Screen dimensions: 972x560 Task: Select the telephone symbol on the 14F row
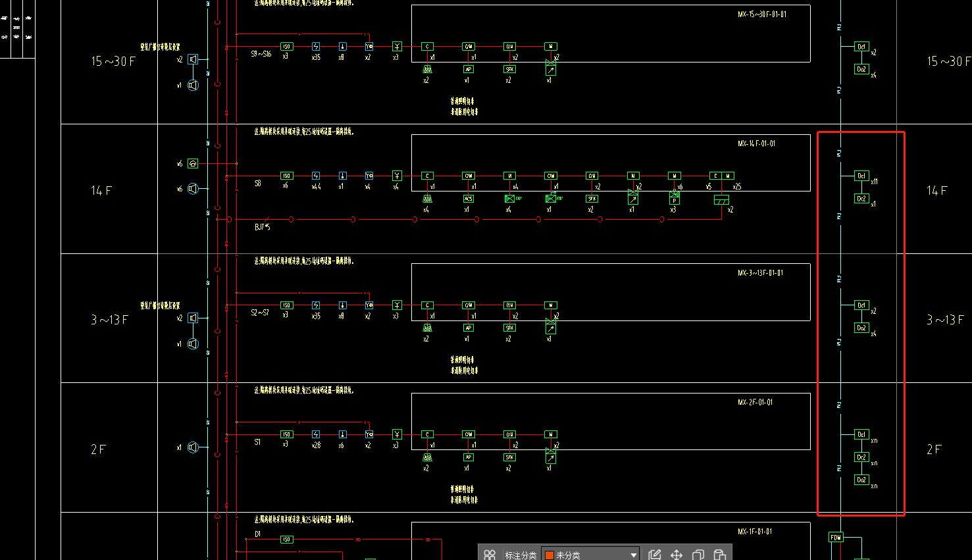pyautogui.click(x=193, y=163)
